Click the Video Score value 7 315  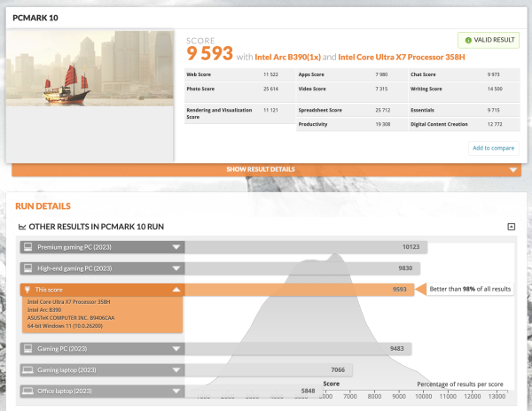381,89
